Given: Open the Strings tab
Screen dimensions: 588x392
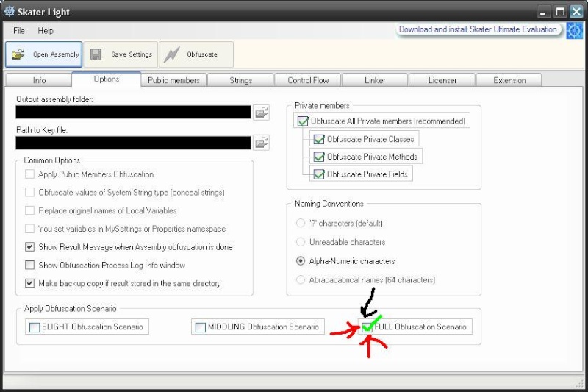Looking at the screenshot, I should (x=240, y=80).
